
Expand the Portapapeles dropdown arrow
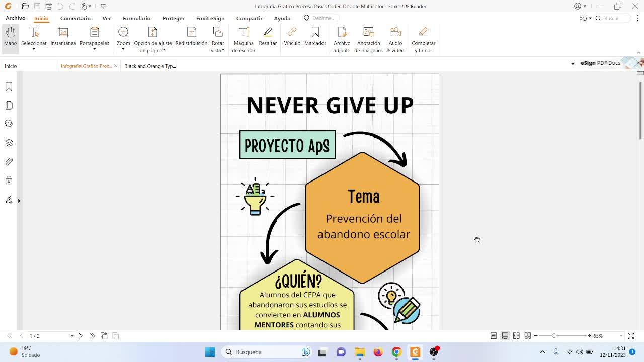pos(94,49)
